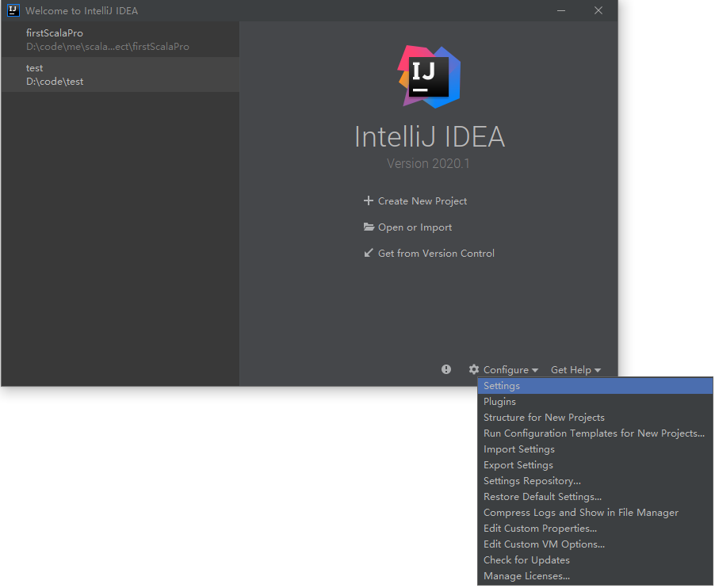This screenshot has height=588, width=715.
Task: Click the IntelliJ IDEA logo icon
Action: coord(429,77)
